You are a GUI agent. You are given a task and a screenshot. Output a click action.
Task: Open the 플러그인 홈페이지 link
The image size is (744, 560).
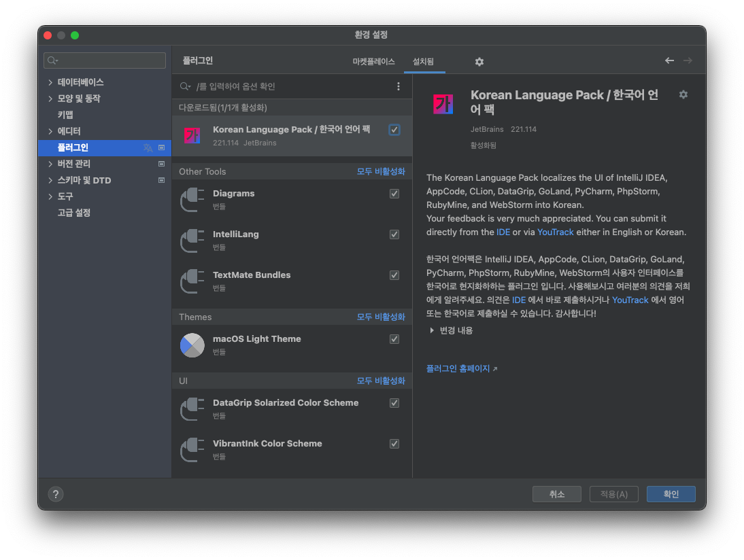click(458, 368)
